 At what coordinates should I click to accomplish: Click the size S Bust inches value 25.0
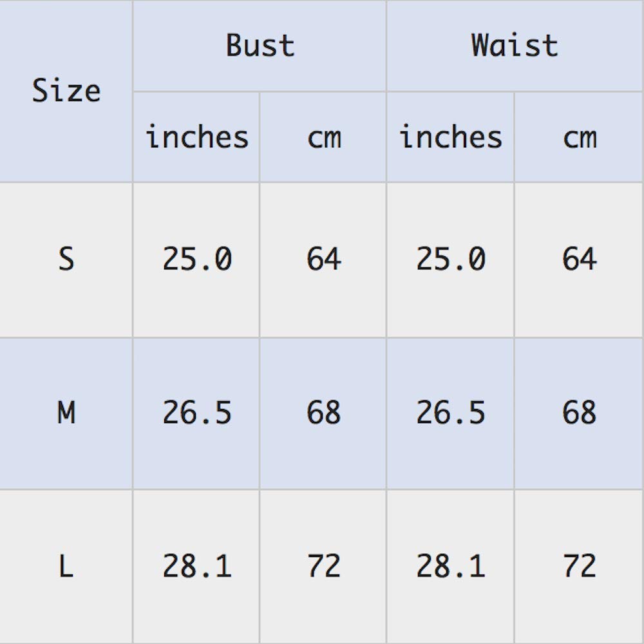196,260
